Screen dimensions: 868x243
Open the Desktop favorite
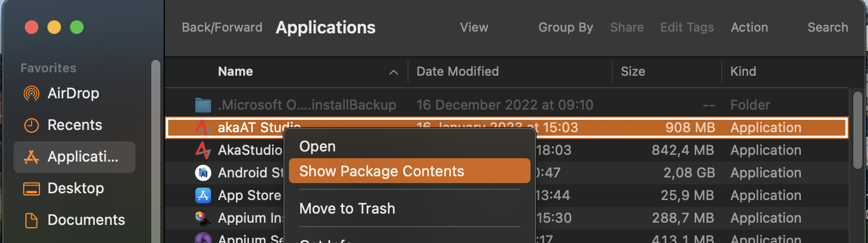(76, 188)
